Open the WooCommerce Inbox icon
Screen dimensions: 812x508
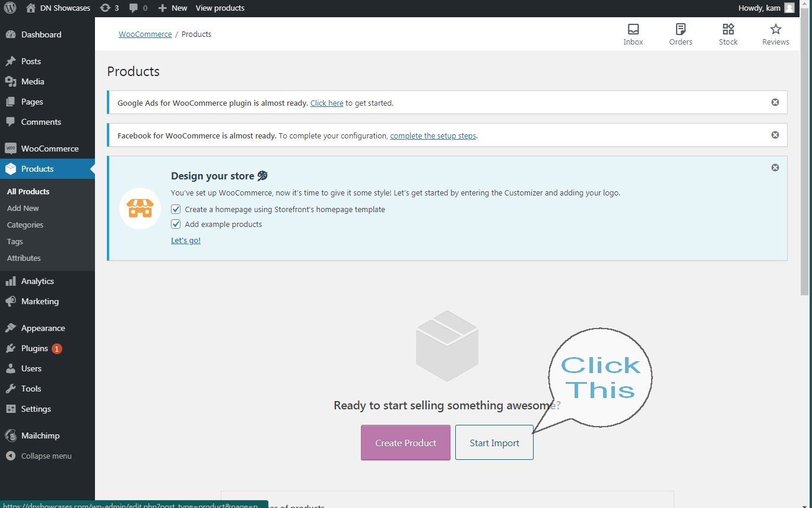[x=633, y=34]
